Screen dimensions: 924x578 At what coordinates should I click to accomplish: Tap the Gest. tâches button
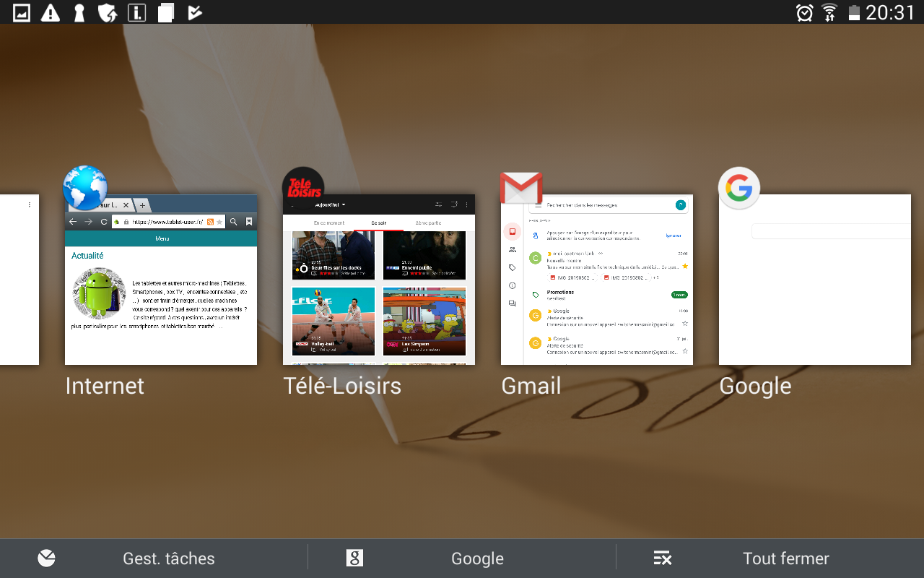point(154,558)
